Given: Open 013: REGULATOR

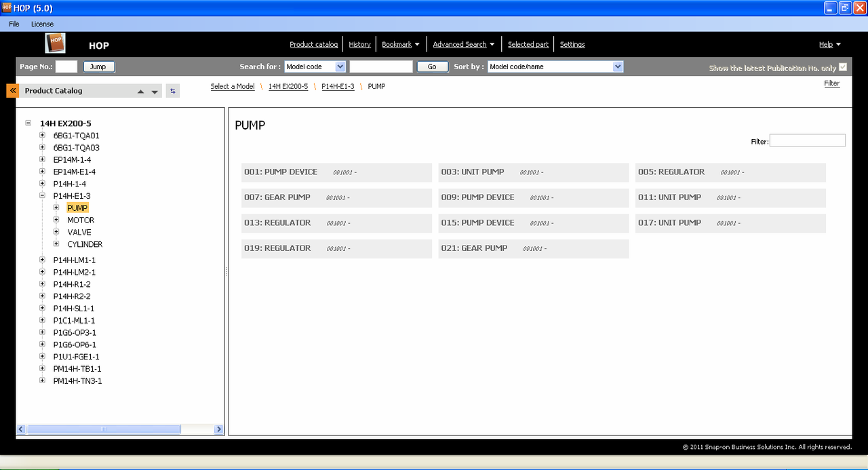Looking at the screenshot, I should (x=336, y=223).
